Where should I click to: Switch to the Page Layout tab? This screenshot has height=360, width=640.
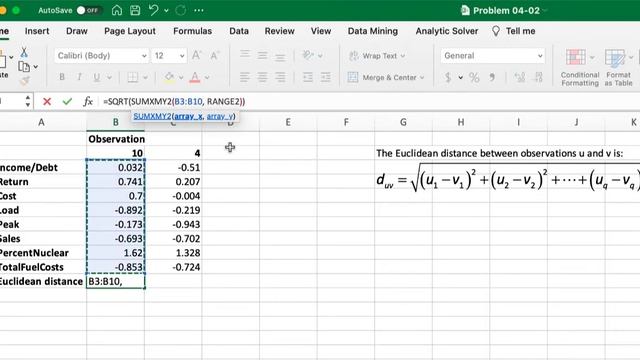[130, 31]
